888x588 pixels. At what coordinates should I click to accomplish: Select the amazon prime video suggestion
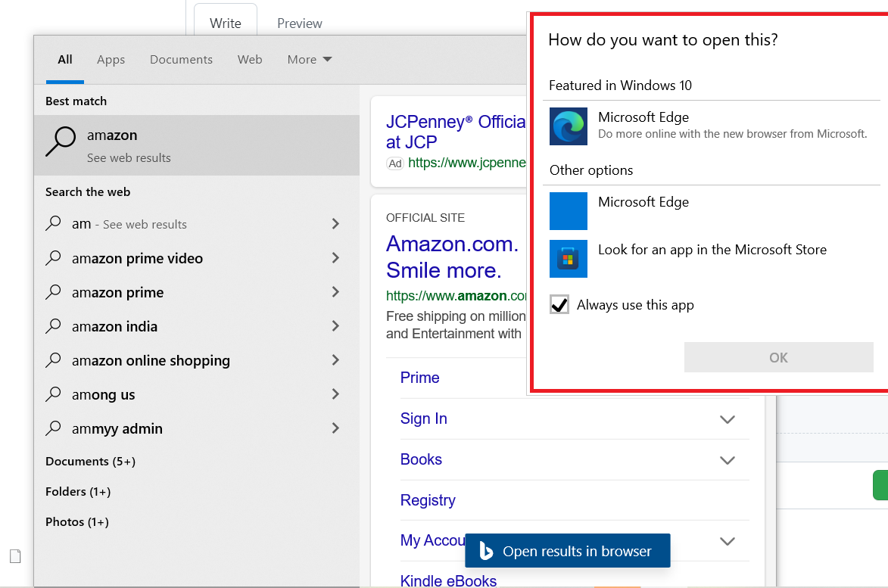(137, 258)
